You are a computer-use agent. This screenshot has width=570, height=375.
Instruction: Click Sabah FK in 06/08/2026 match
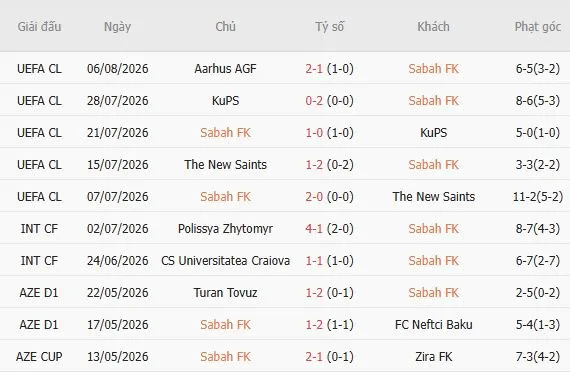[433, 69]
